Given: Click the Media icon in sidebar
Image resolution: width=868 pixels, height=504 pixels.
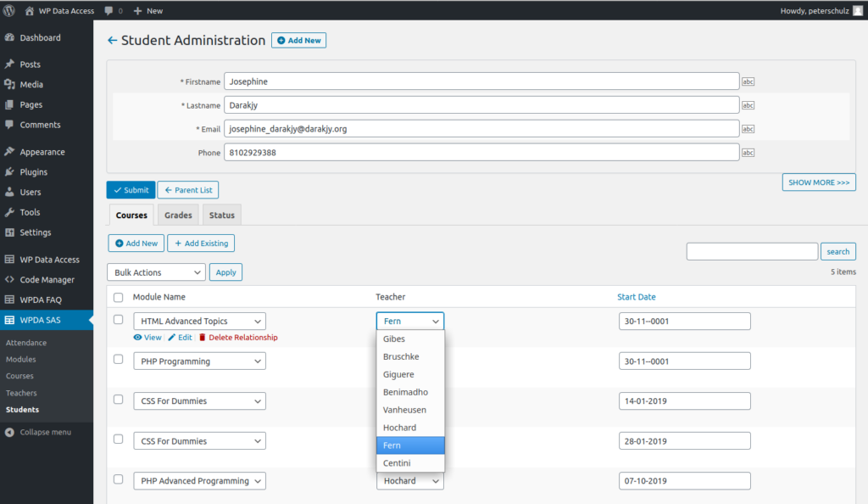Looking at the screenshot, I should click(x=9, y=84).
